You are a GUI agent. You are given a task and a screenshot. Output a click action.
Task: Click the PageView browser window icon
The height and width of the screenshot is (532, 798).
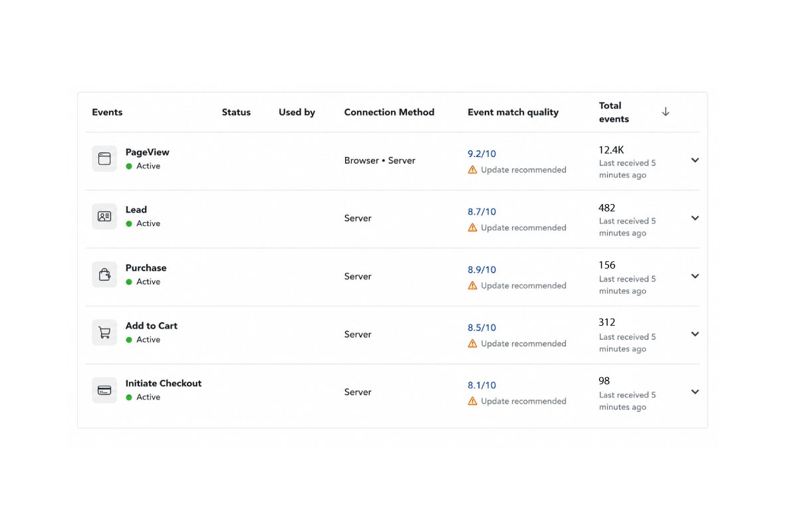click(x=104, y=159)
